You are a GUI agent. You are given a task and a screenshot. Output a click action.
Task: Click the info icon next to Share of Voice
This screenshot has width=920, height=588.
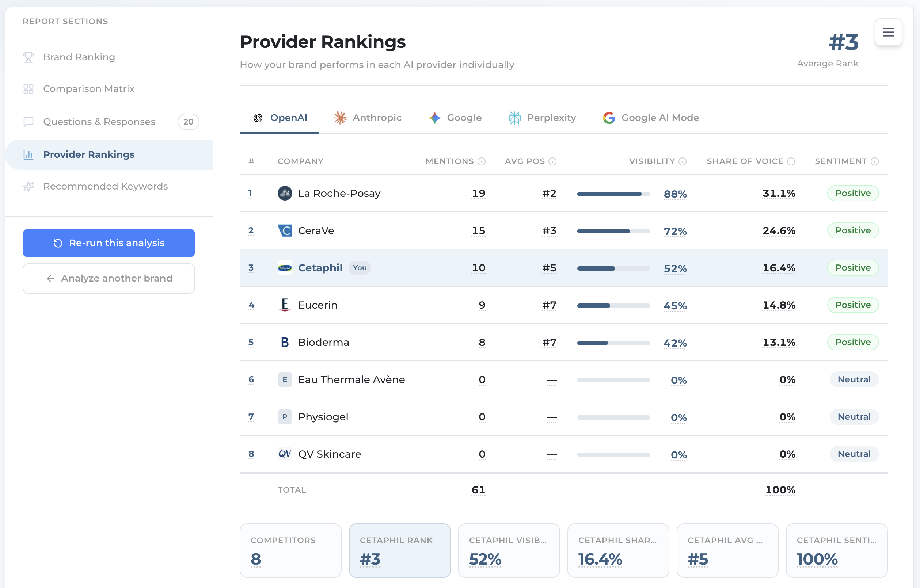click(791, 161)
